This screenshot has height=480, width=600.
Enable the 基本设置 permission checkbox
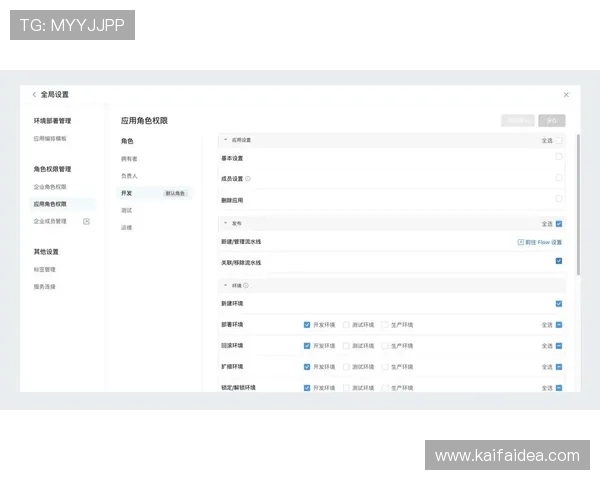[x=559, y=157]
